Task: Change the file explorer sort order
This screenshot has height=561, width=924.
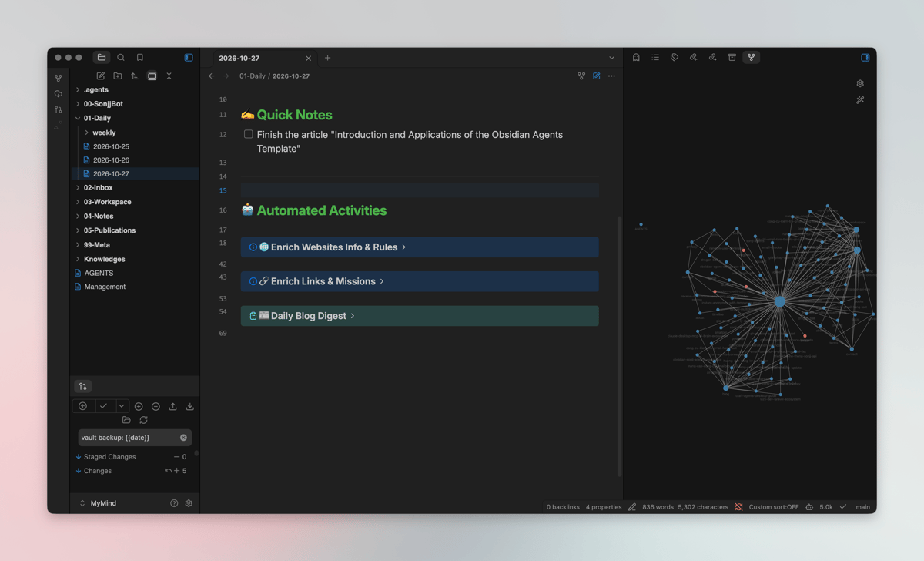Action: tap(135, 76)
